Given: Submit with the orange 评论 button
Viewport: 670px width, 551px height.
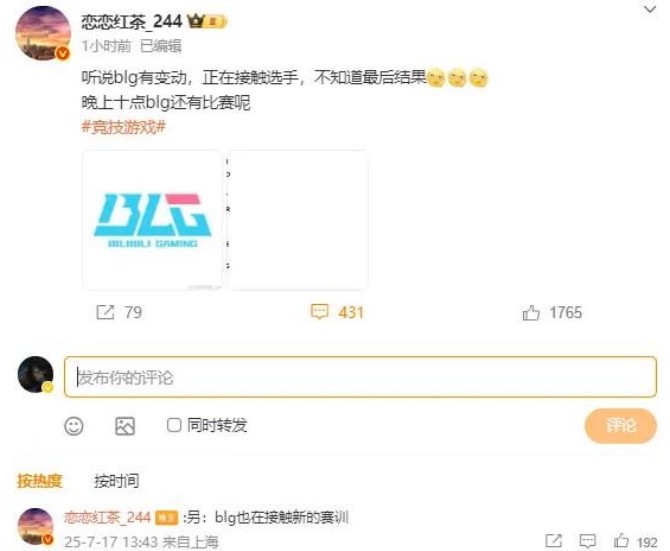Looking at the screenshot, I should [x=620, y=425].
